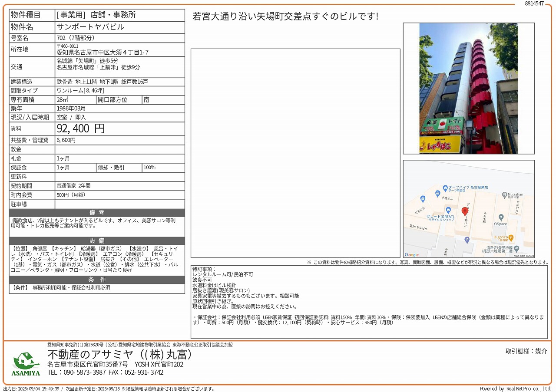The width and height of the screenshot is (556, 392).
Task: Click the グレート(GREAT) recycle shop marker
Action: [x=448, y=210]
